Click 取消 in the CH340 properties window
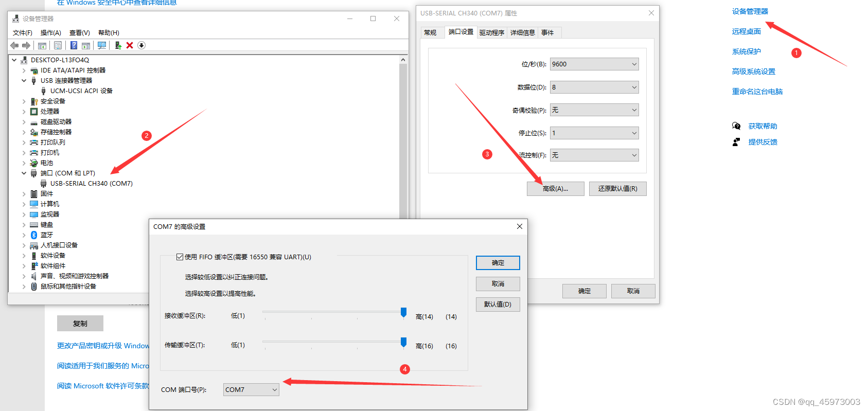Viewport: 868px width, 411px height. click(x=633, y=291)
